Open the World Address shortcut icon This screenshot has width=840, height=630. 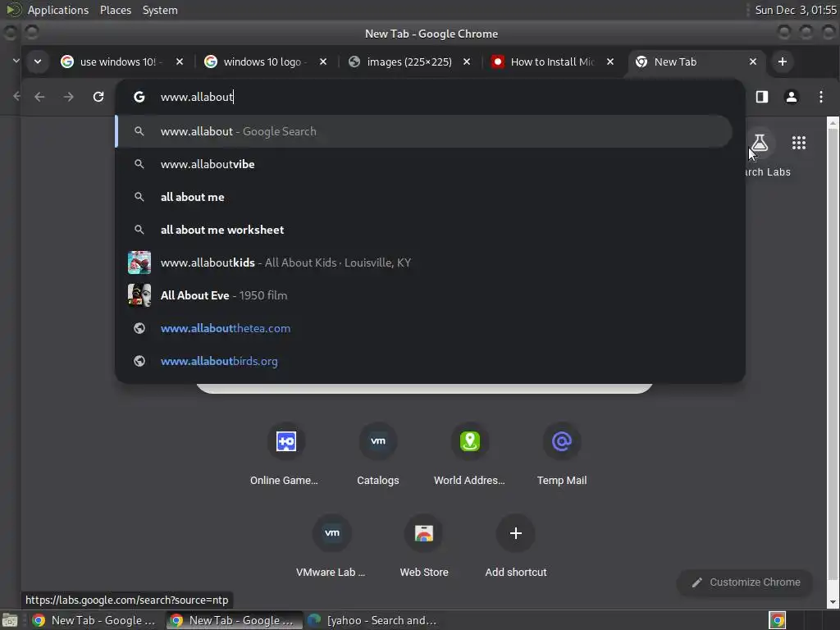coord(470,441)
